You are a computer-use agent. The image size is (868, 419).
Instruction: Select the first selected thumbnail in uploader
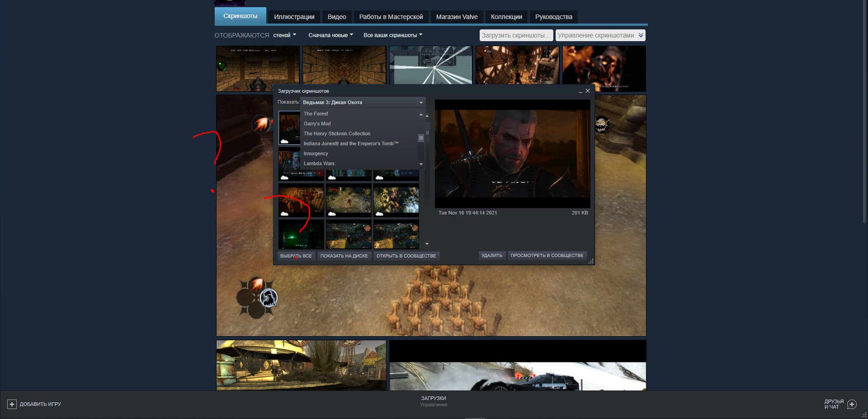[289, 128]
